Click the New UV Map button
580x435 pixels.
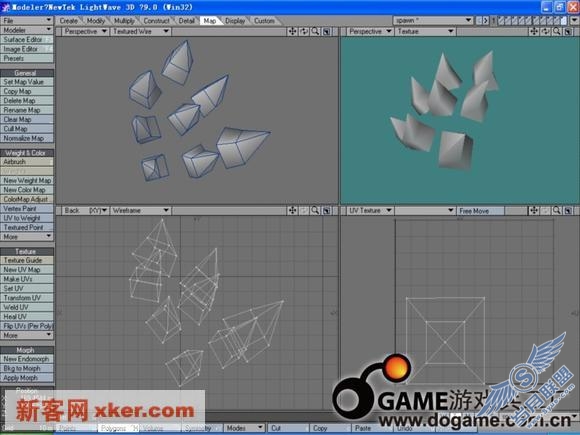[27, 270]
